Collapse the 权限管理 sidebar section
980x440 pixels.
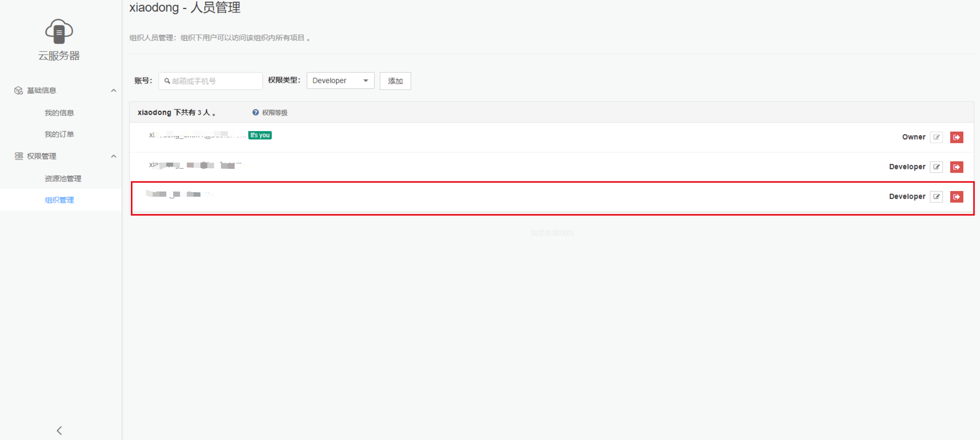[113, 156]
